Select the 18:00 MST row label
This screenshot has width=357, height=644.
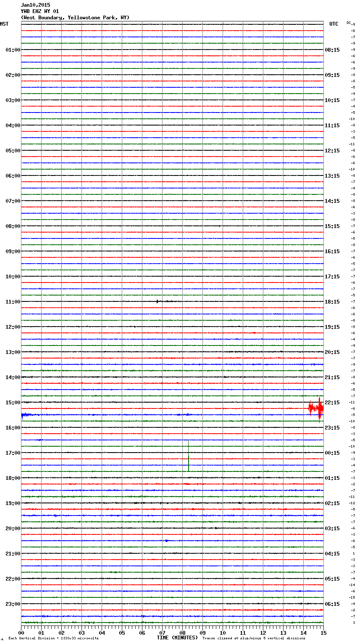pos(13,478)
